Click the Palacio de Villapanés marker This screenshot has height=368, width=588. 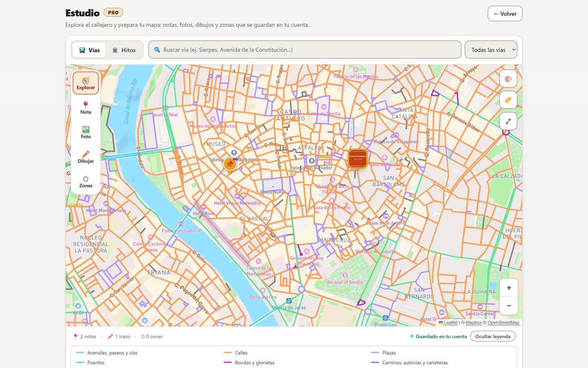396,135
